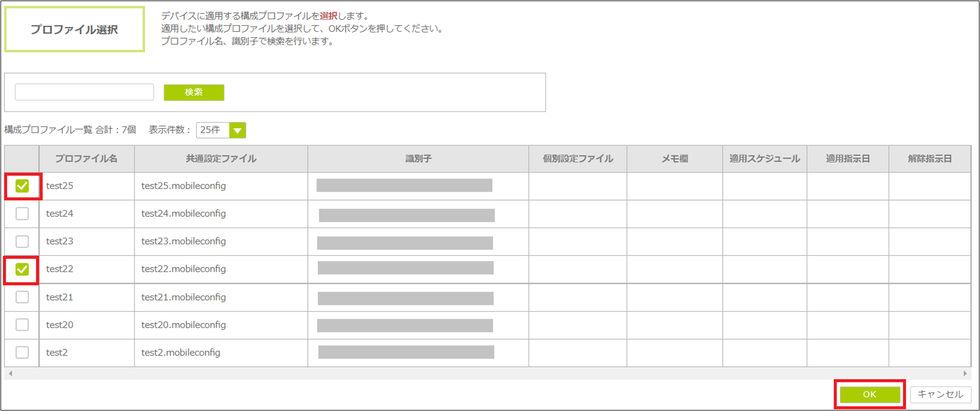Click the left scroll arrow of table

point(11,373)
